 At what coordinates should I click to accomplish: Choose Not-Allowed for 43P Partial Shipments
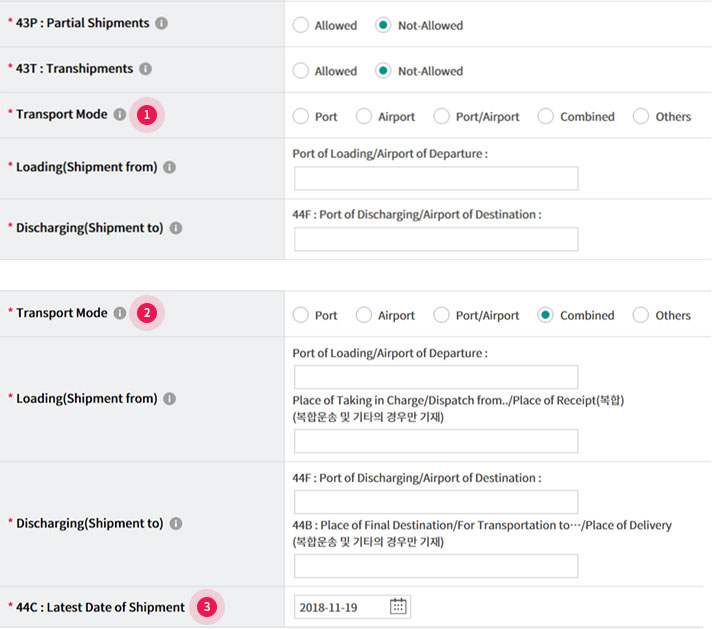click(383, 25)
